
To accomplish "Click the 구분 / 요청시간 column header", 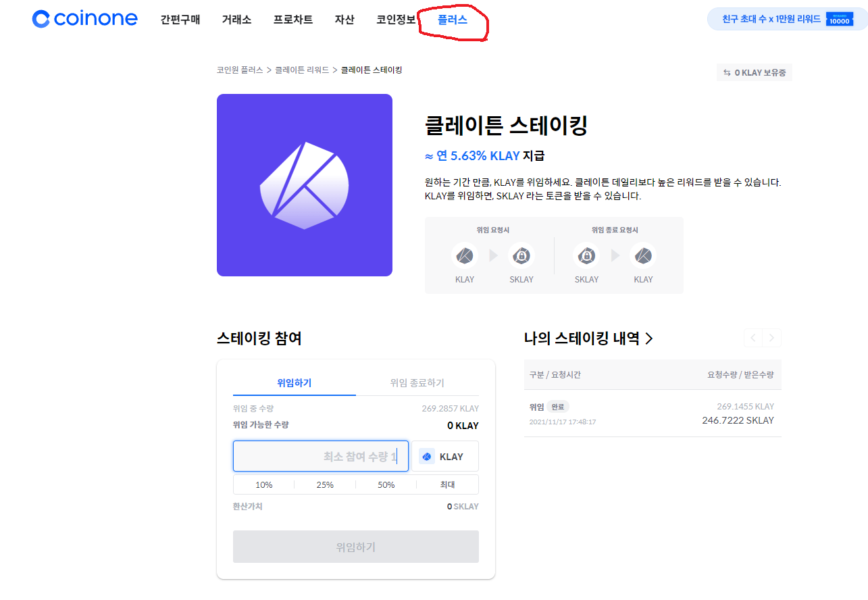I will (x=555, y=374).
